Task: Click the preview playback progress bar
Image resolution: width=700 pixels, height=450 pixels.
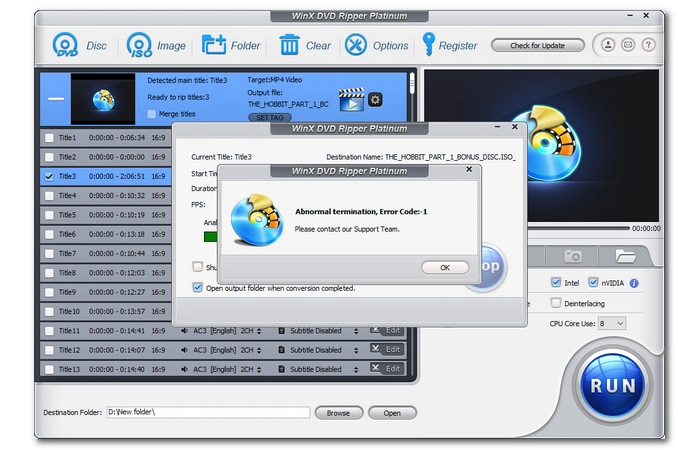Action: point(578,228)
